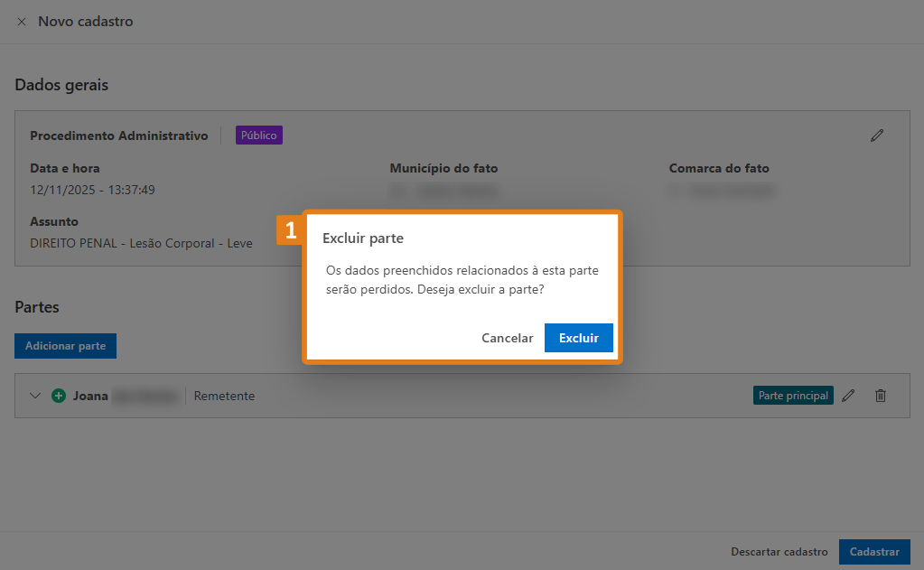
Task: Click the Remetente role label
Action: (x=224, y=396)
